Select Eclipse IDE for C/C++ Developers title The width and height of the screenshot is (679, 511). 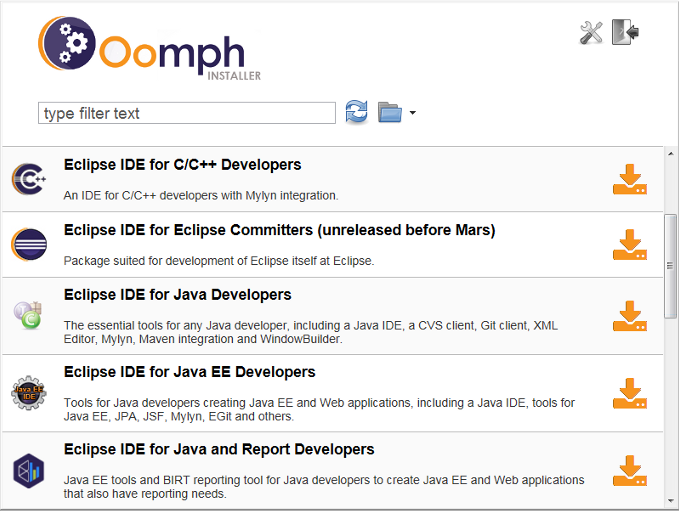[182, 165]
